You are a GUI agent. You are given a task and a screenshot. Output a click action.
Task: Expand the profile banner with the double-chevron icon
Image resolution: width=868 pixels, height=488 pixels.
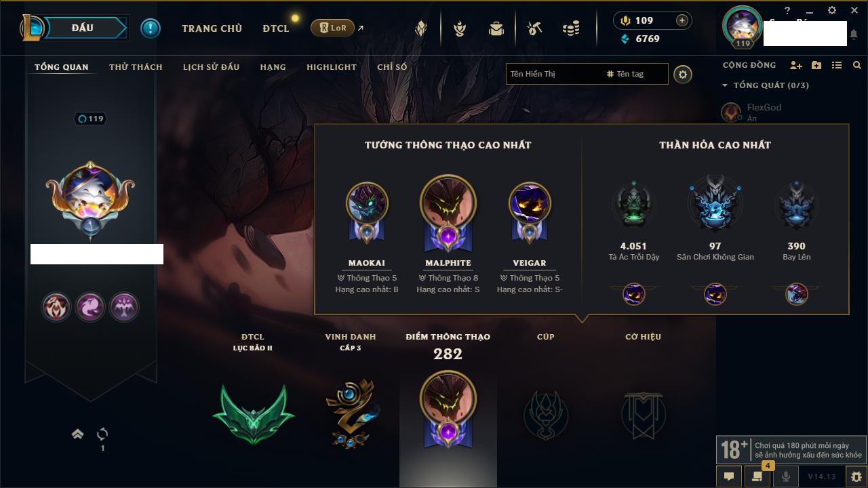pyautogui.click(x=78, y=434)
